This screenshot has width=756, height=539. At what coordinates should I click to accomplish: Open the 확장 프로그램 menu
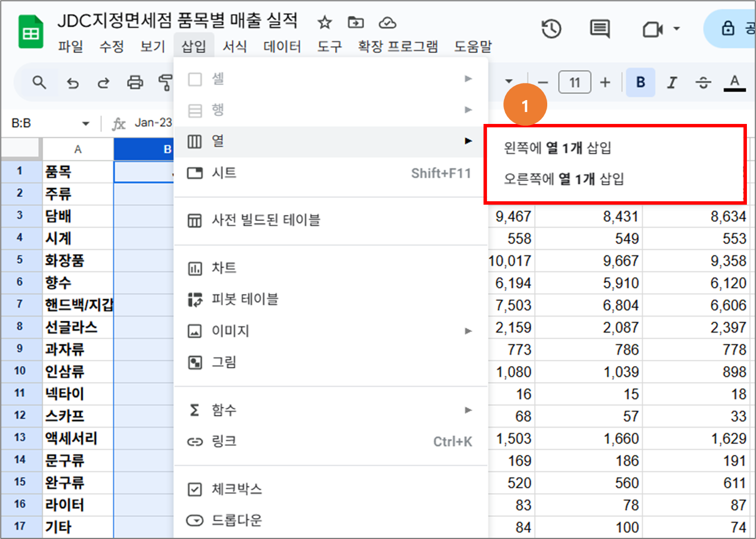tap(398, 47)
